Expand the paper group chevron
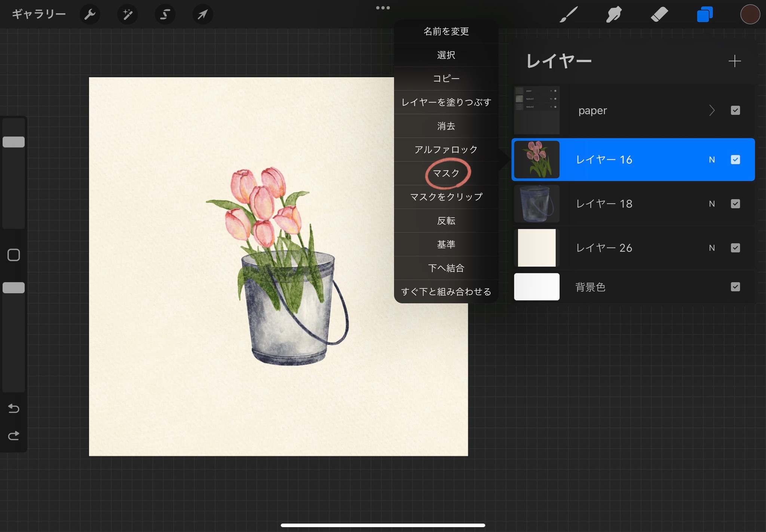The image size is (766, 532). 712,110
